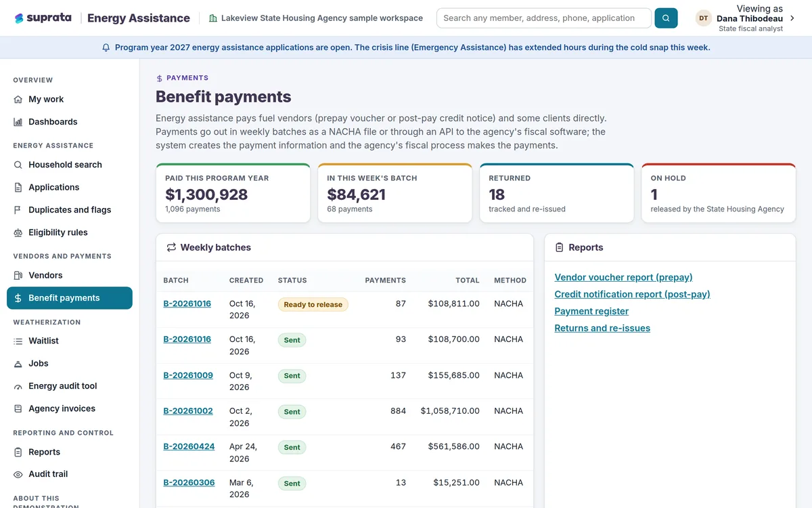Click the document icon beside Applications
The height and width of the screenshot is (508, 812).
pyautogui.click(x=18, y=188)
